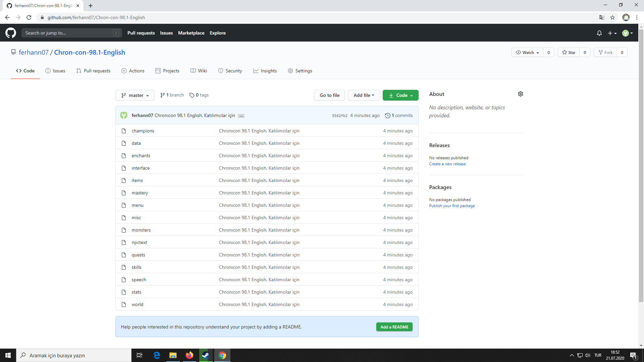644x362 pixels.
Task: Expand the master branch dropdown
Action: (135, 95)
